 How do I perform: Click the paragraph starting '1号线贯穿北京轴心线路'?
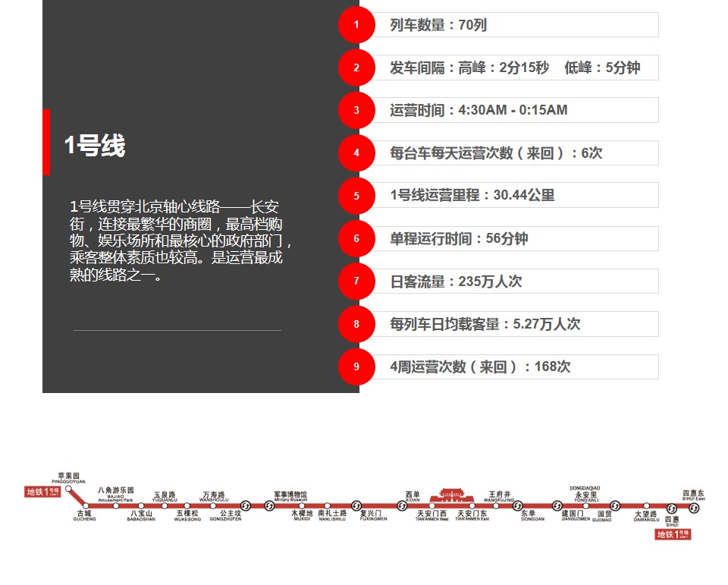(x=180, y=241)
